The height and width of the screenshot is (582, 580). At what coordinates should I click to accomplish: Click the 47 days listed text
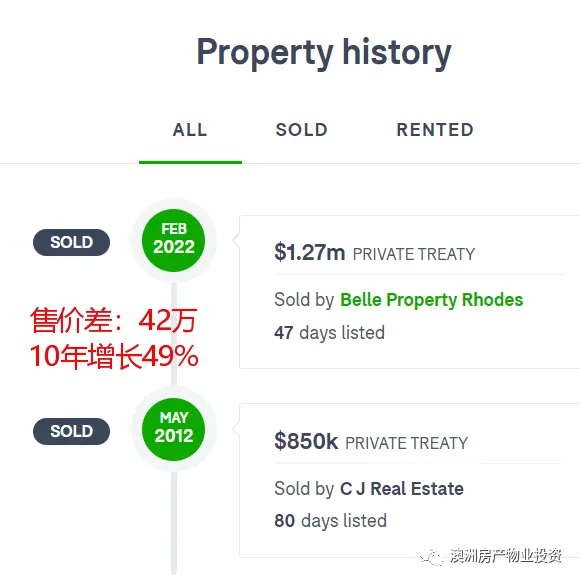coord(329,333)
